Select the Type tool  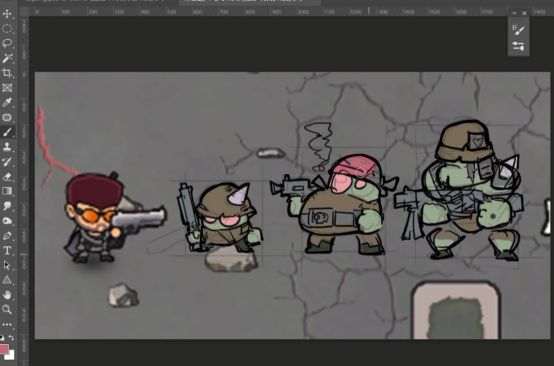click(7, 250)
